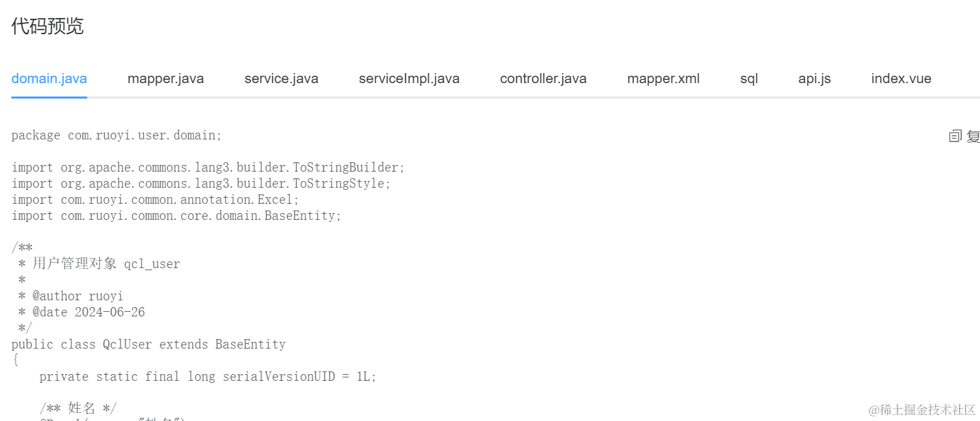
Task: Click the ToStringBuilder import line
Action: (208, 168)
